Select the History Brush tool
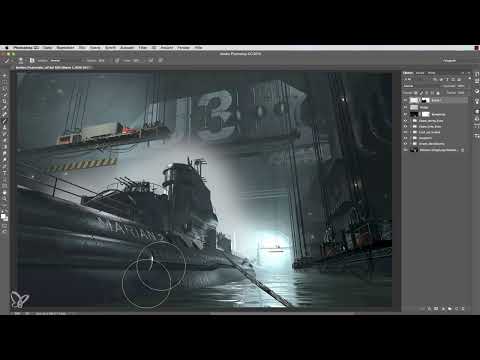 coord(4,134)
